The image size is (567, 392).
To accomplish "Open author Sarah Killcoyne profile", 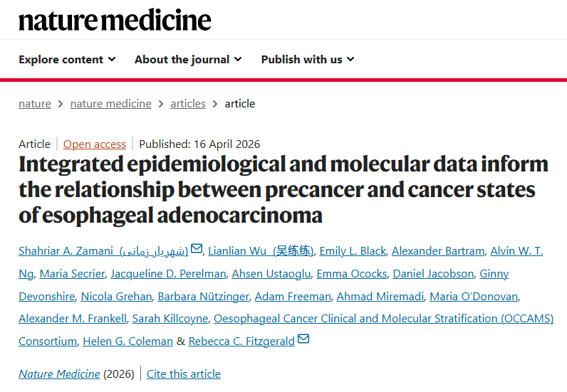I will (x=170, y=318).
